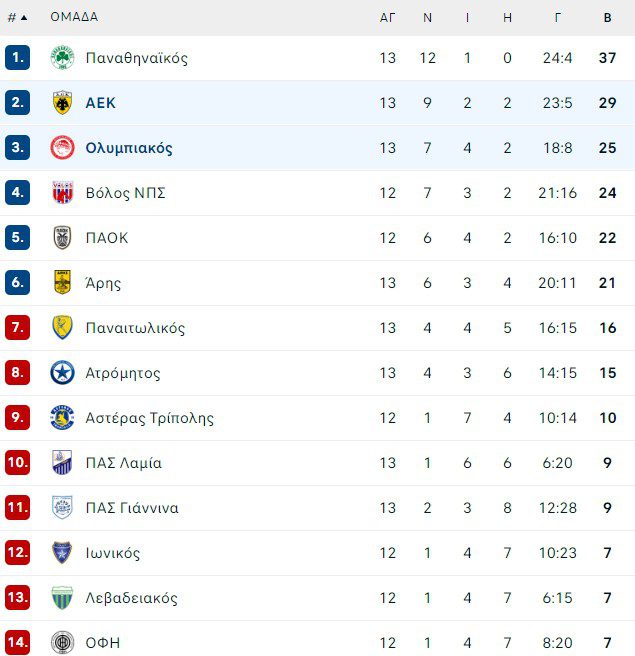Click the Λεβαδειακός green crest
Viewport: 635px width, 656px height.
62,598
